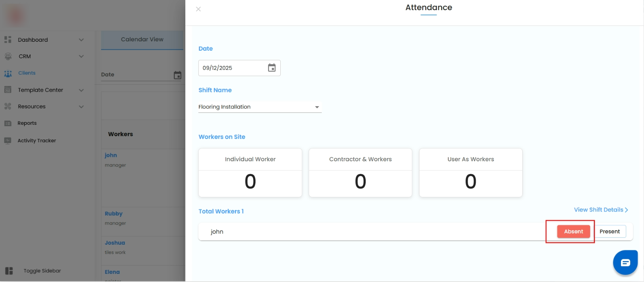Click the Resources sidebar icon
The height and width of the screenshot is (282, 644).
point(8,107)
